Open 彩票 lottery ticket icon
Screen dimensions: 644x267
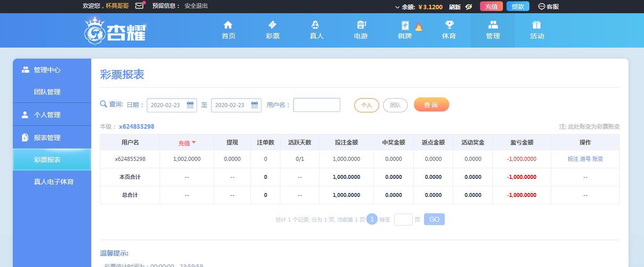click(x=272, y=25)
